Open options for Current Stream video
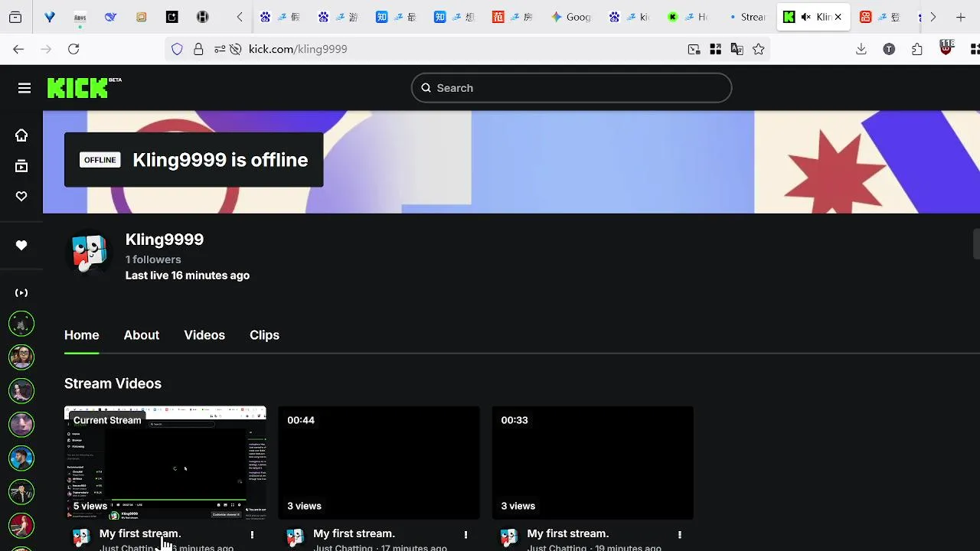This screenshot has height=551, width=980. click(x=252, y=535)
